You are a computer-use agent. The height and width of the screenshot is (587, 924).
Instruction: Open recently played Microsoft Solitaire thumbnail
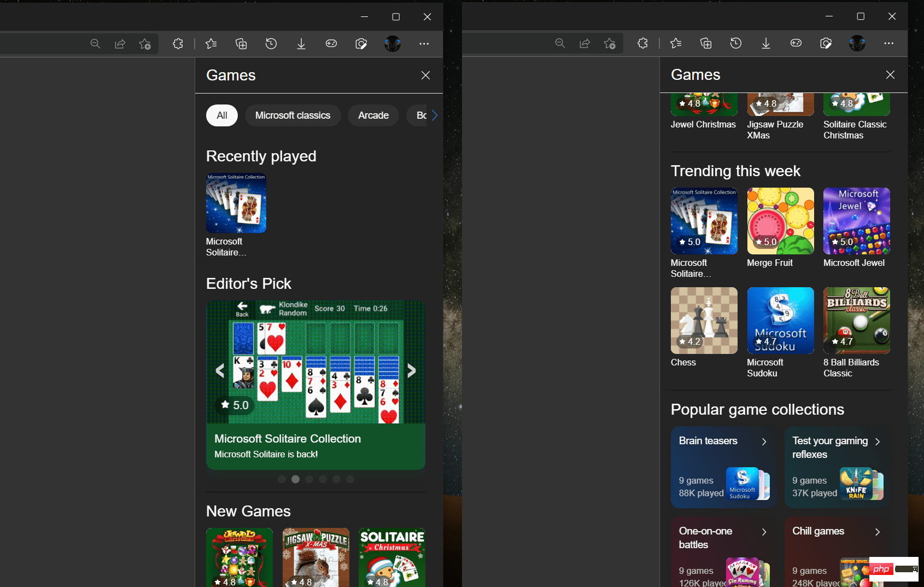(x=236, y=203)
